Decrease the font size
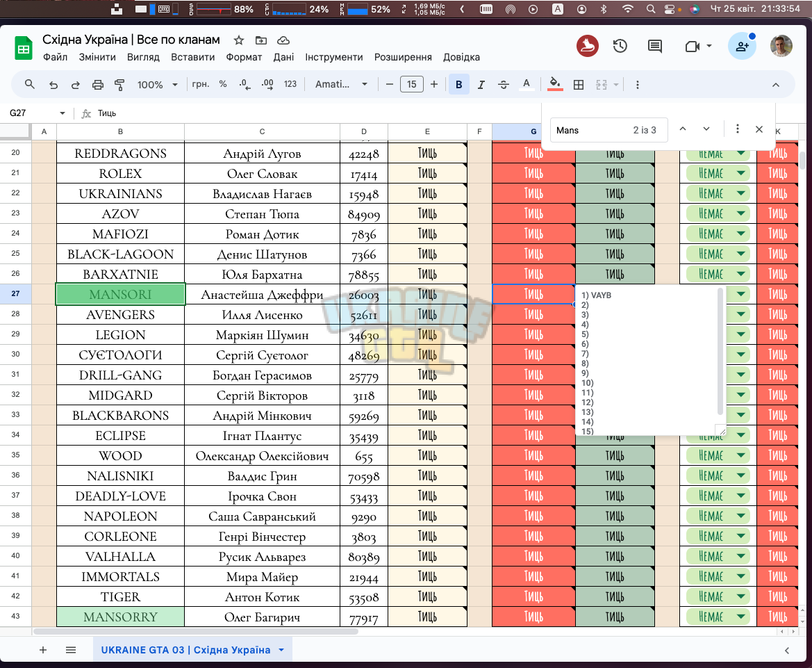This screenshot has width=812, height=668. pyautogui.click(x=390, y=85)
